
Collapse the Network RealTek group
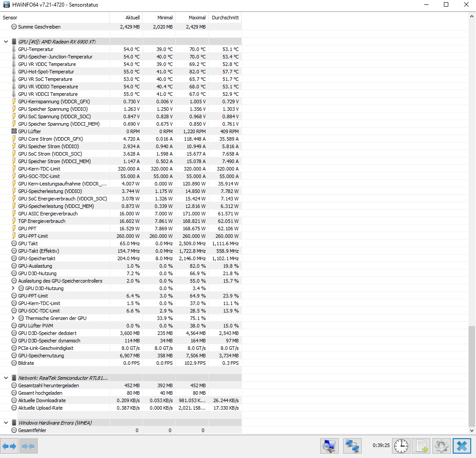[x=6, y=378]
